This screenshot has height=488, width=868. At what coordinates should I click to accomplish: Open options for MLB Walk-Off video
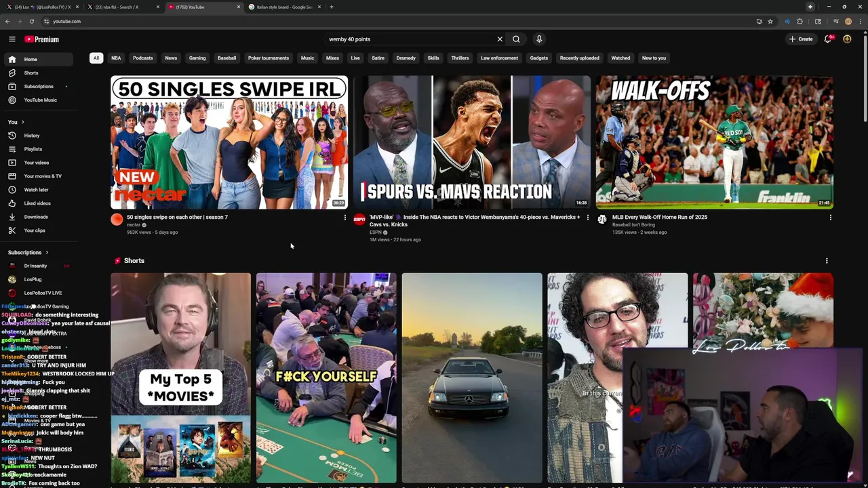tap(830, 218)
